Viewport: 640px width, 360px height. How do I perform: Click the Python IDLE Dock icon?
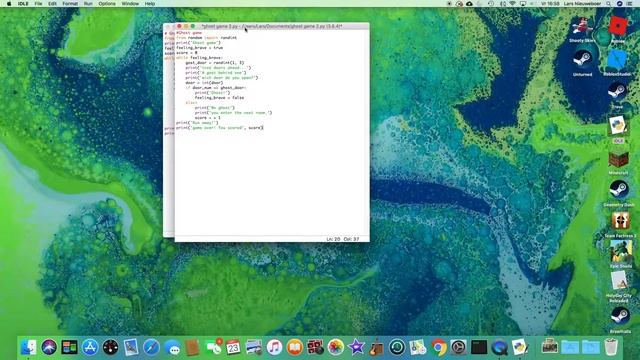[520, 347]
